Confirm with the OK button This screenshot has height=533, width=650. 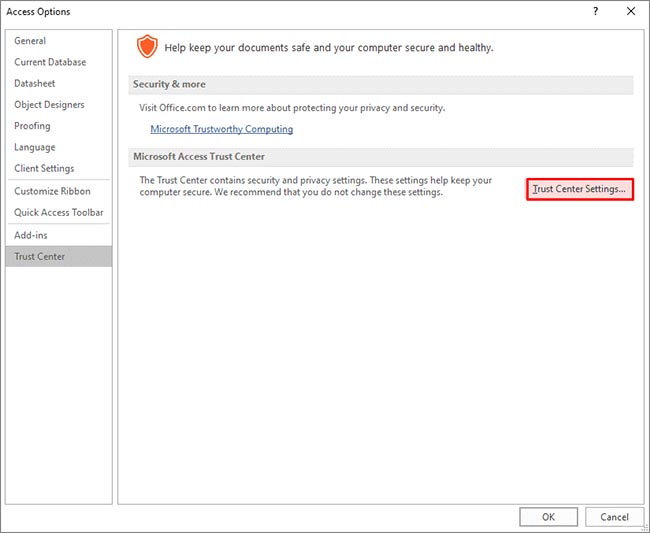[x=548, y=516]
